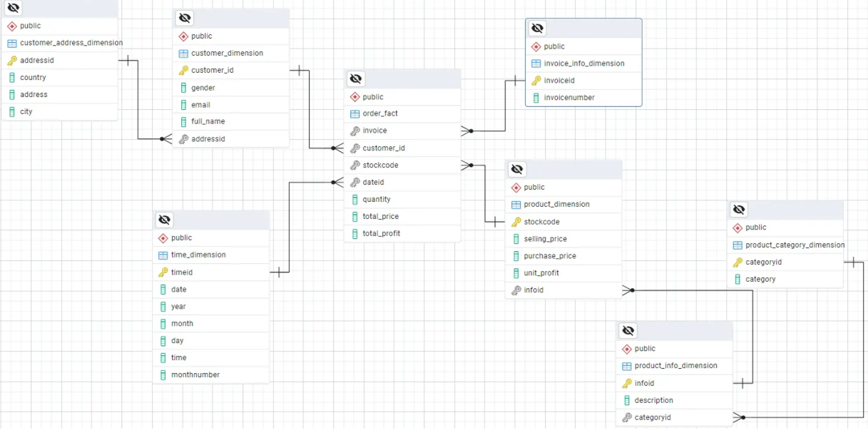Select the full_name column in customer_dimension
This screenshot has width=868, height=430.
click(x=208, y=121)
